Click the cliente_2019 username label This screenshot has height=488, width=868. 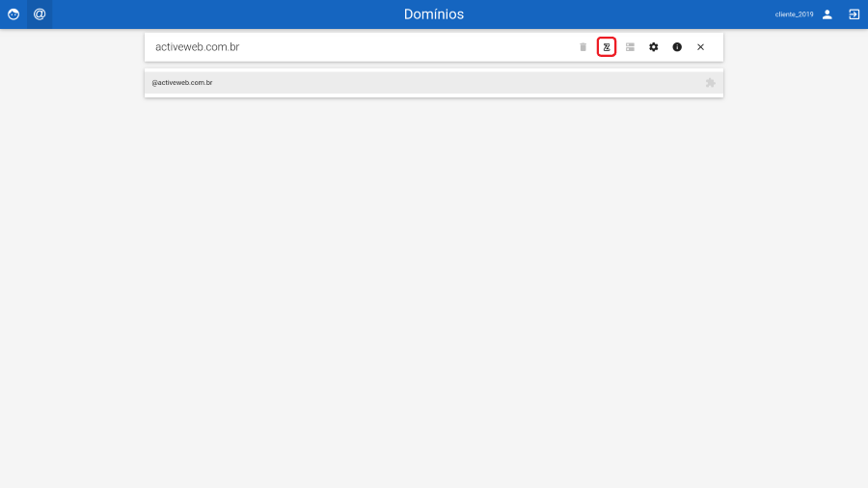click(x=794, y=14)
